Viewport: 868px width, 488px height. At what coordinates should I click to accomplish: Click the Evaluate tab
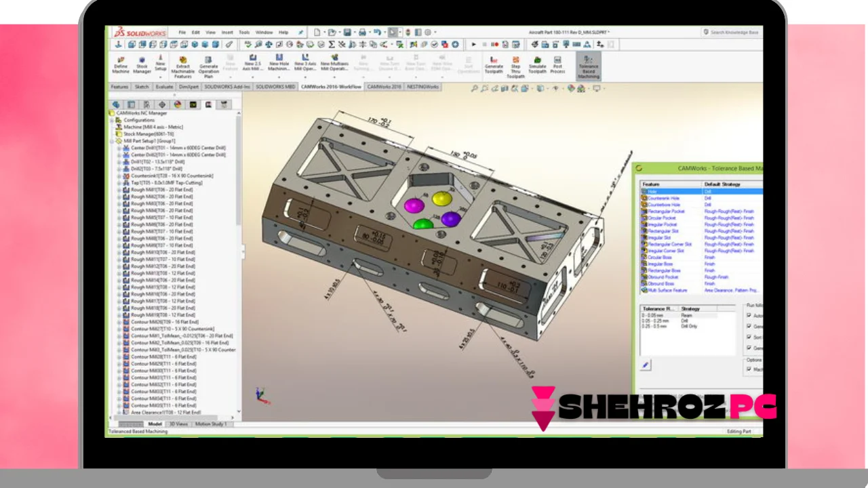[164, 87]
